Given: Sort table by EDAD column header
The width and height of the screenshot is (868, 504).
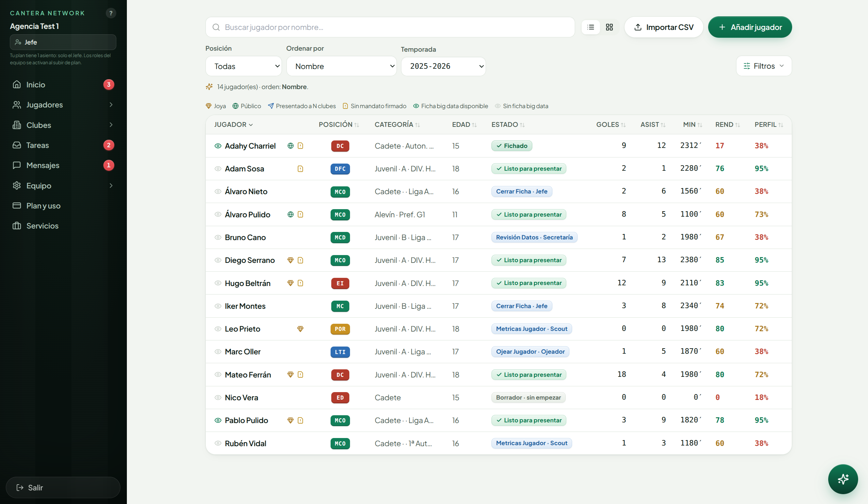Looking at the screenshot, I should pyautogui.click(x=464, y=124).
